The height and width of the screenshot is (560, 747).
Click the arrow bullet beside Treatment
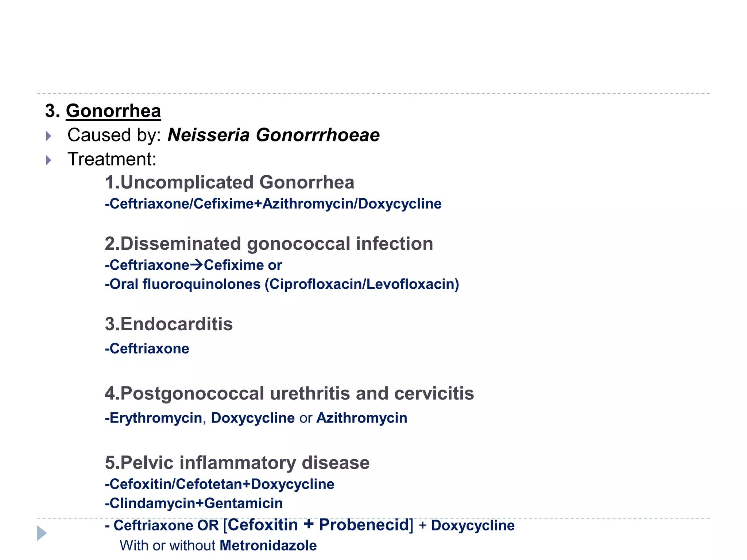[49, 160]
